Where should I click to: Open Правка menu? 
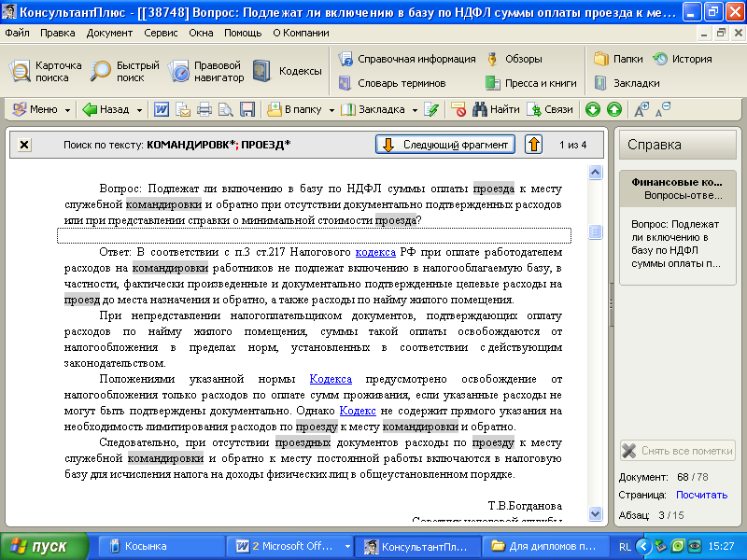point(58,33)
